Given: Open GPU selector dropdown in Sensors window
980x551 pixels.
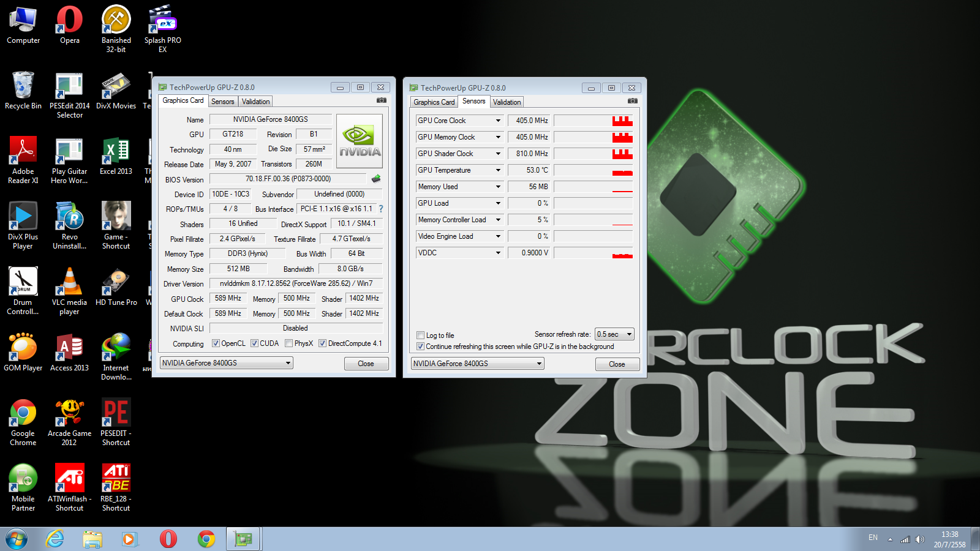Looking at the screenshot, I should click(x=477, y=364).
